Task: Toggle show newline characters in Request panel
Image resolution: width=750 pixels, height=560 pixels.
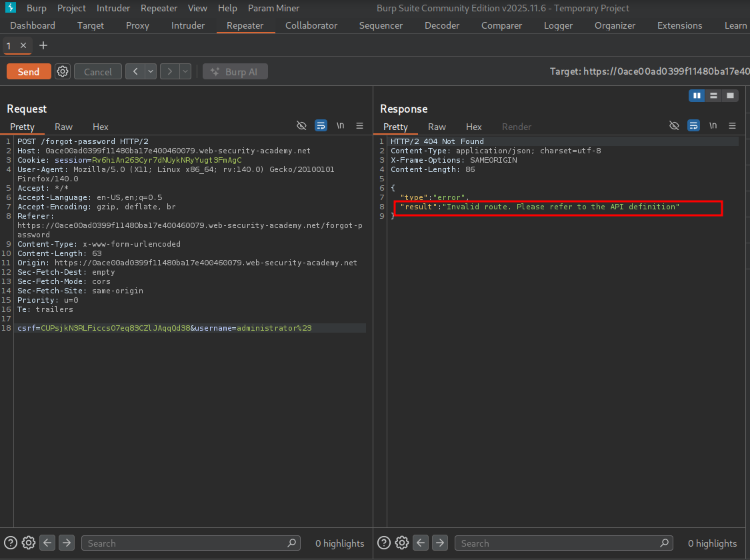Action: [340, 126]
